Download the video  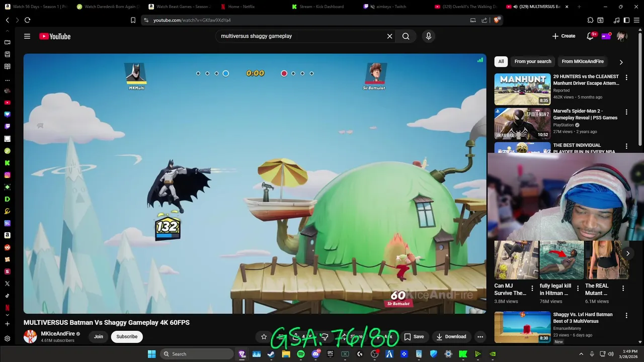(451, 337)
